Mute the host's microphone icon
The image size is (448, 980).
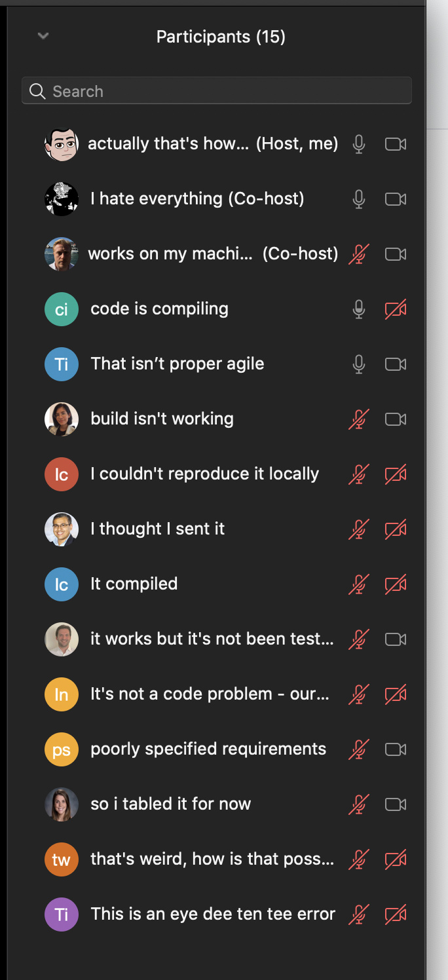tap(358, 144)
